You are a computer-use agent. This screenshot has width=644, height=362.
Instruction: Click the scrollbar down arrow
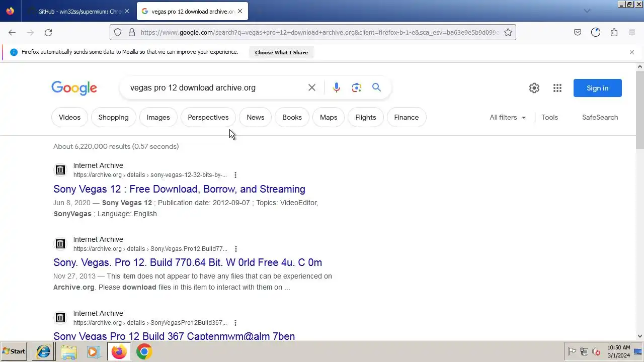[x=640, y=336]
